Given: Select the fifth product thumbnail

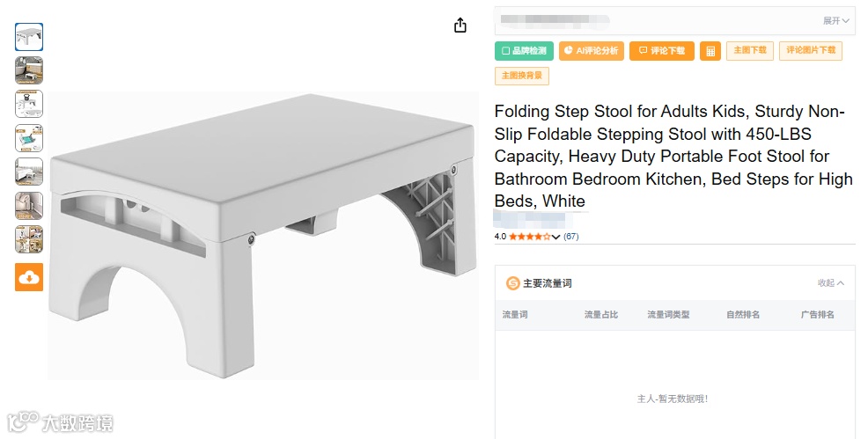Looking at the screenshot, I should coord(29,172).
